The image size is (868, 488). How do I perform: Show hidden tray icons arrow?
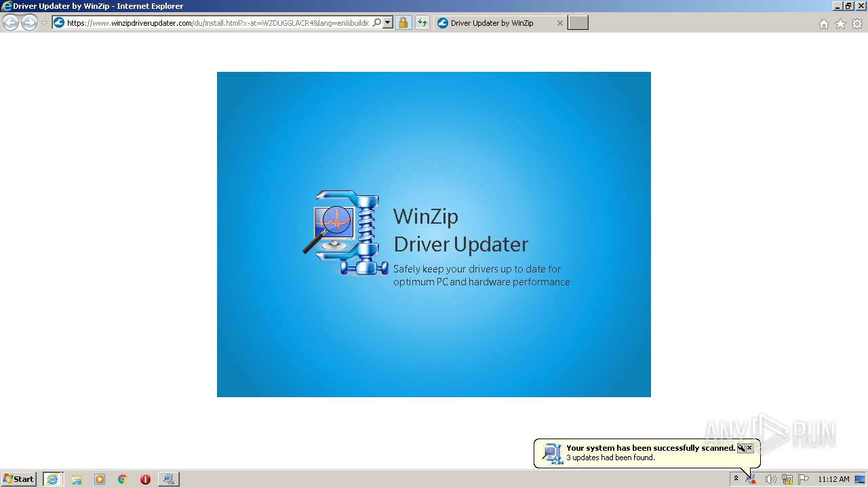[x=736, y=479]
